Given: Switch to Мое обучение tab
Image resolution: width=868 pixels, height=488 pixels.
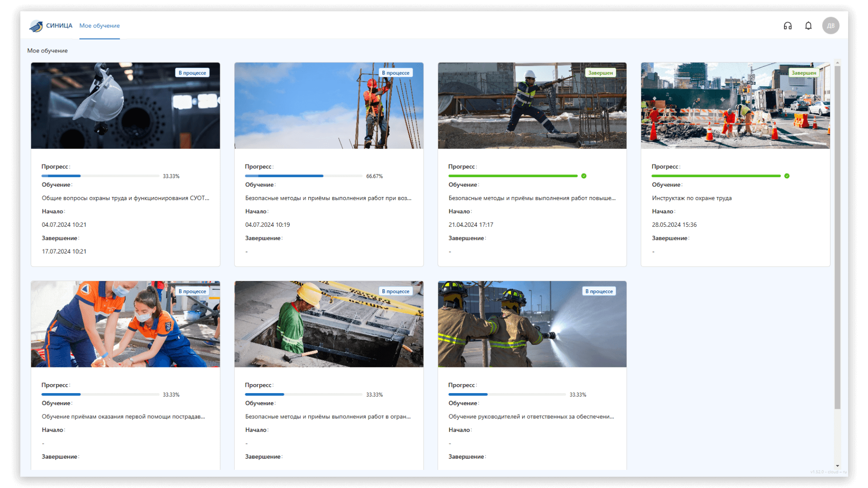Looking at the screenshot, I should 99,26.
